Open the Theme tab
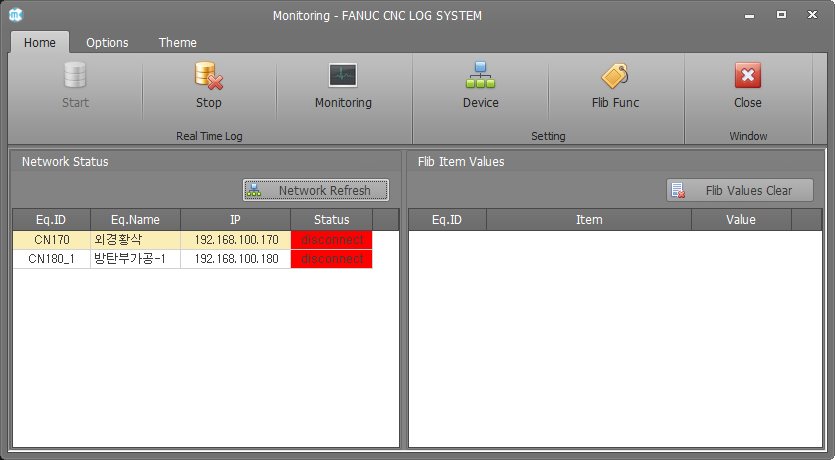 coord(177,43)
